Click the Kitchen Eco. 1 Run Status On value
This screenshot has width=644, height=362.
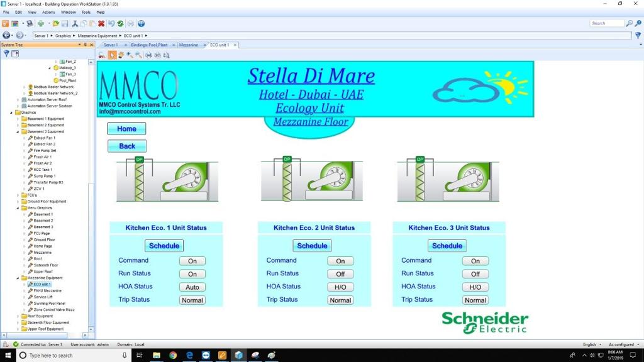(x=192, y=274)
